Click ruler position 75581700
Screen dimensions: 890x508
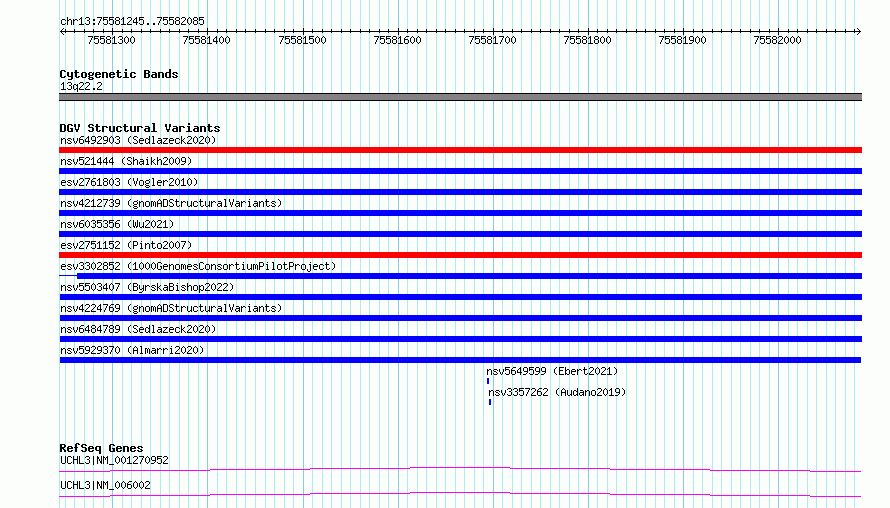(x=493, y=40)
